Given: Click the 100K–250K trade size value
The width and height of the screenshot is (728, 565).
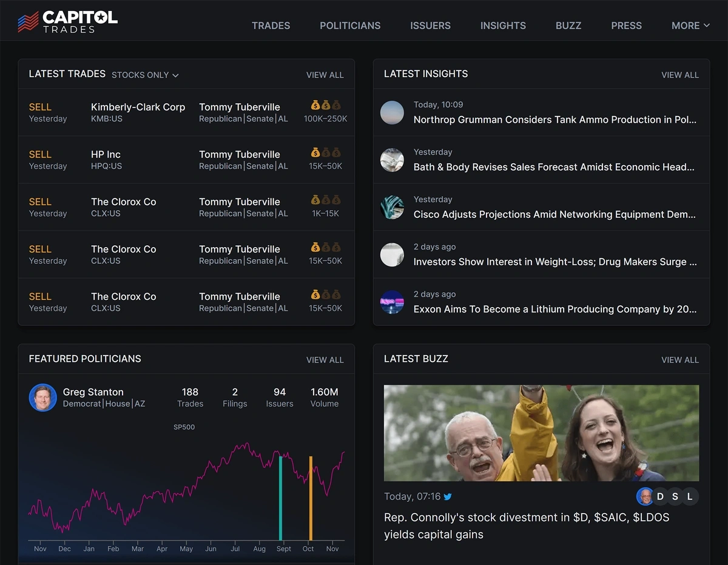Looking at the screenshot, I should point(326,119).
